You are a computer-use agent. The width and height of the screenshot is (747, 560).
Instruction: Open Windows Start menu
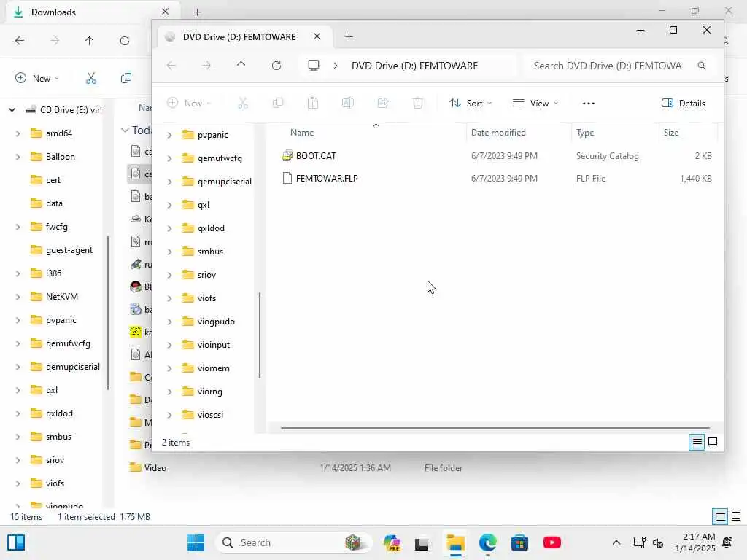point(196,542)
